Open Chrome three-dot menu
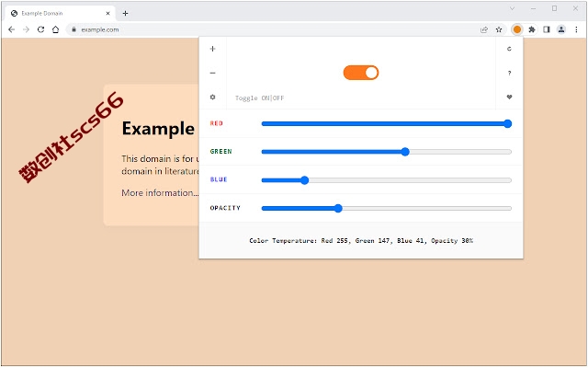This screenshot has height=368, width=588. pyautogui.click(x=576, y=29)
